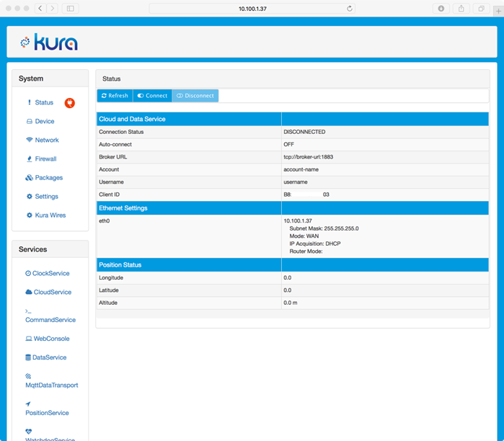Screen dimensions: 504x441
Task: Click the Client ID row label
Action: tap(110, 195)
